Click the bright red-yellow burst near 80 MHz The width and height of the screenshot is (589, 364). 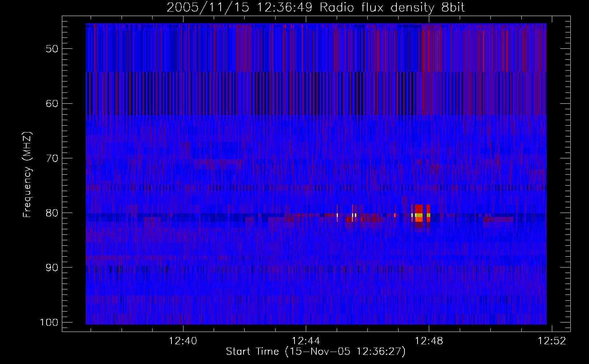pos(420,215)
